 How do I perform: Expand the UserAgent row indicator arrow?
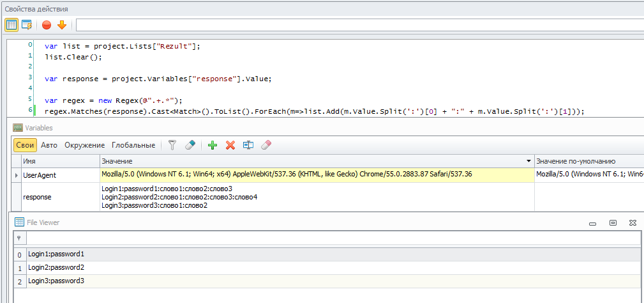point(16,175)
